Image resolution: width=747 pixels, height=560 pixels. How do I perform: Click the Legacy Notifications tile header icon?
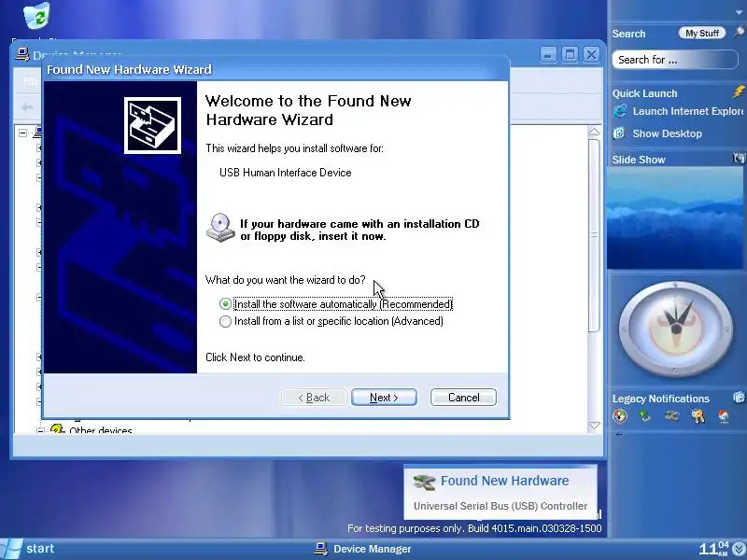click(x=739, y=398)
